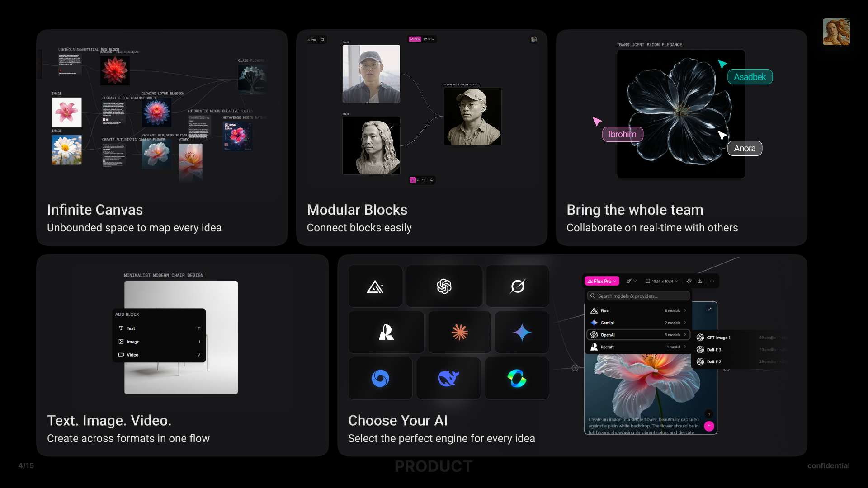Viewport: 868px width, 488px height.
Task: Choose the Dall-E 3 model
Action: click(x=714, y=350)
